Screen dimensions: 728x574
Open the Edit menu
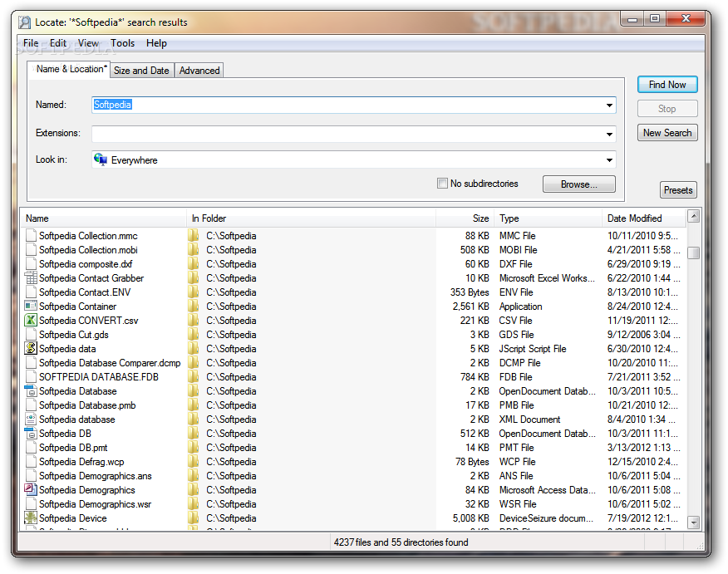point(58,43)
